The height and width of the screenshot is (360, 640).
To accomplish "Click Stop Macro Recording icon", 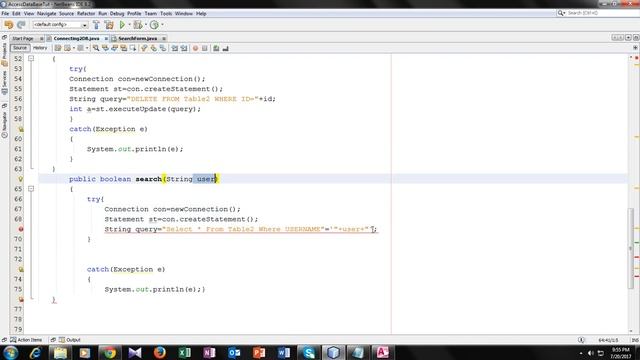I will tap(204, 48).
